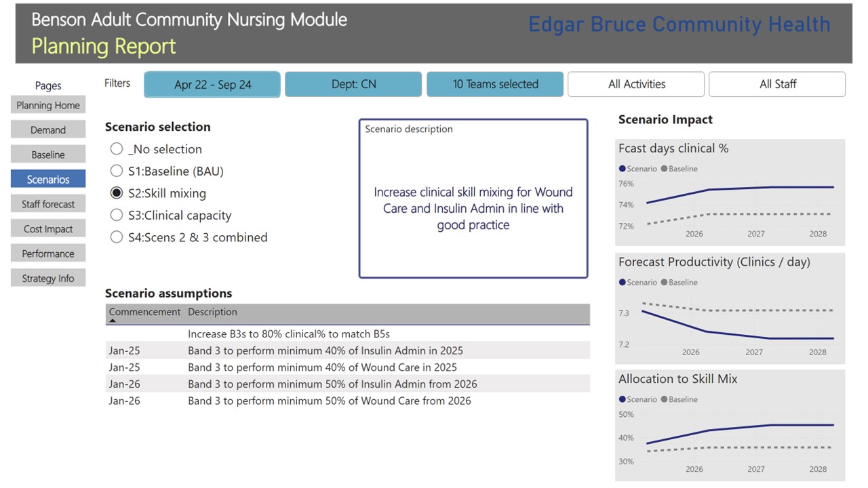Screen dimensions: 868x488
Task: Open the Dept: CN filter
Action: click(353, 85)
